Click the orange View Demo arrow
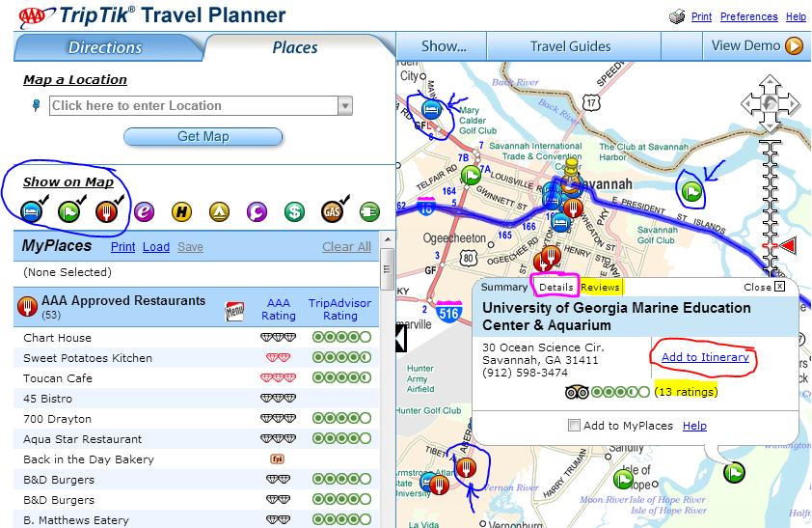812x528 pixels. pos(794,46)
